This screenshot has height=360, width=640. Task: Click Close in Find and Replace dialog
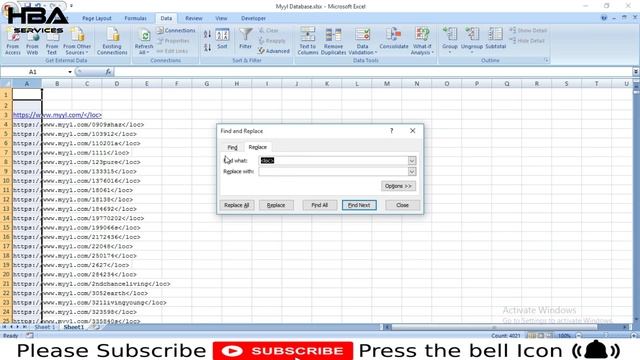(402, 205)
